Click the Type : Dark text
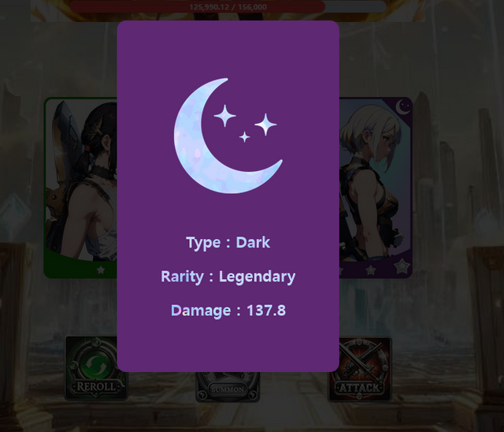 [228, 243]
